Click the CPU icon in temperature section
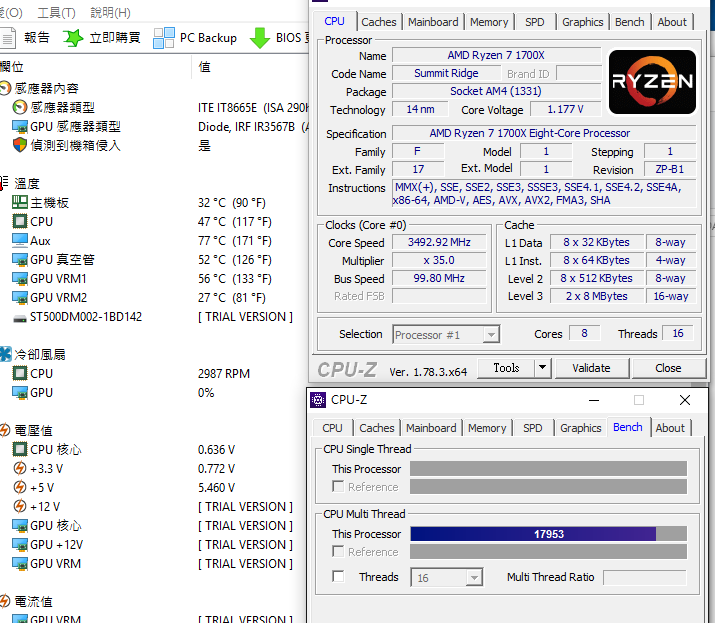The height and width of the screenshot is (623, 715). coord(20,222)
